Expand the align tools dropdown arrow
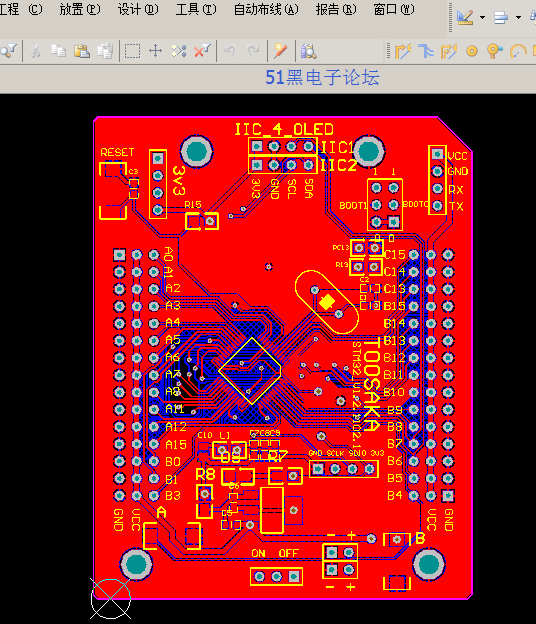Image resolution: width=536 pixels, height=624 pixels. coord(518,17)
